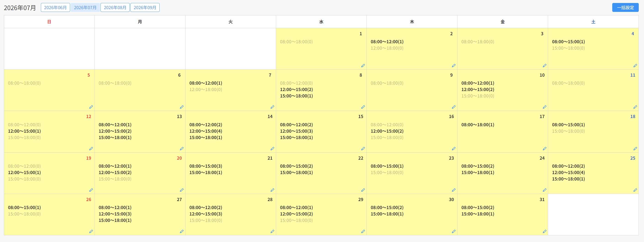Open edit pencil on July 3 cell

[544, 66]
